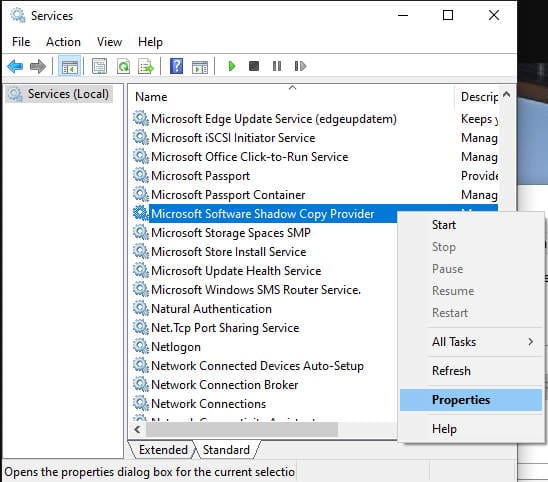Minimize the Services window

click(x=403, y=15)
